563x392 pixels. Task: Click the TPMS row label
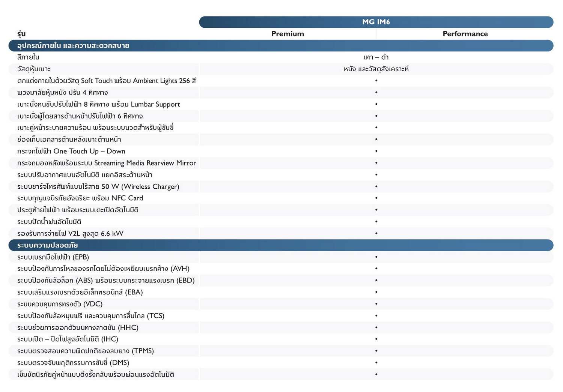coord(86,351)
